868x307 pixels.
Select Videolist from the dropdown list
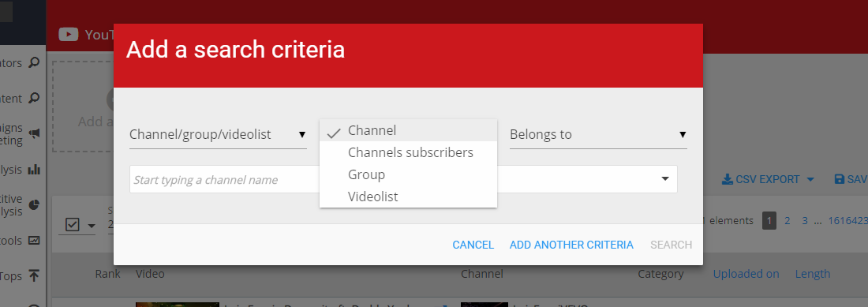408,197
